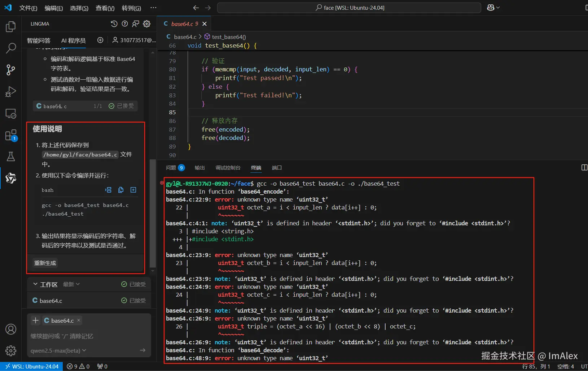Close the base64.c editor tab
The width and height of the screenshot is (588, 371).
click(205, 24)
